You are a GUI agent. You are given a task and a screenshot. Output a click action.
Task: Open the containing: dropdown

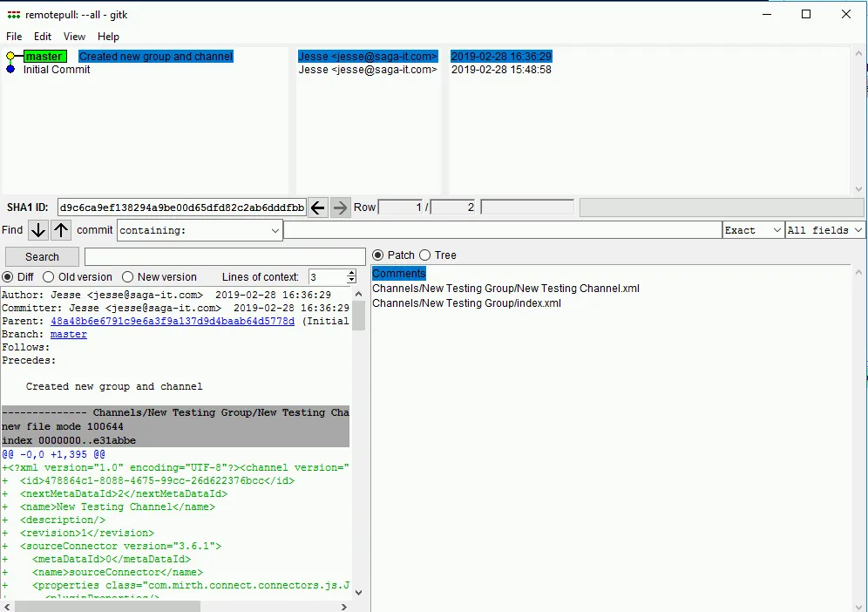tap(274, 230)
